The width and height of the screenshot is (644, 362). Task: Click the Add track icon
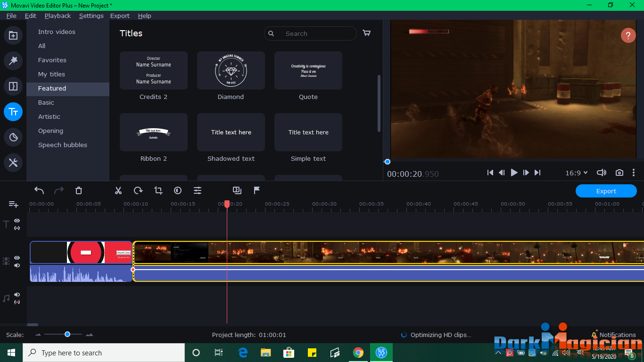pos(13,204)
